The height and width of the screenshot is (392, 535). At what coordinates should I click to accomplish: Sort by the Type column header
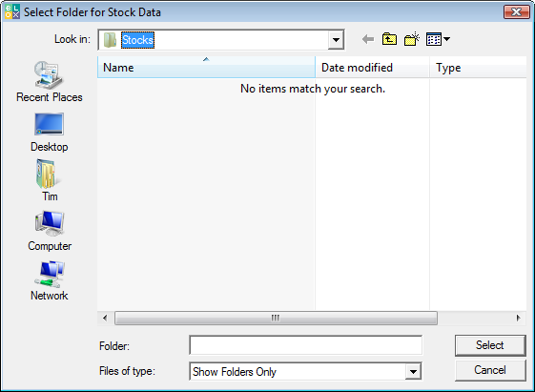tap(478, 67)
